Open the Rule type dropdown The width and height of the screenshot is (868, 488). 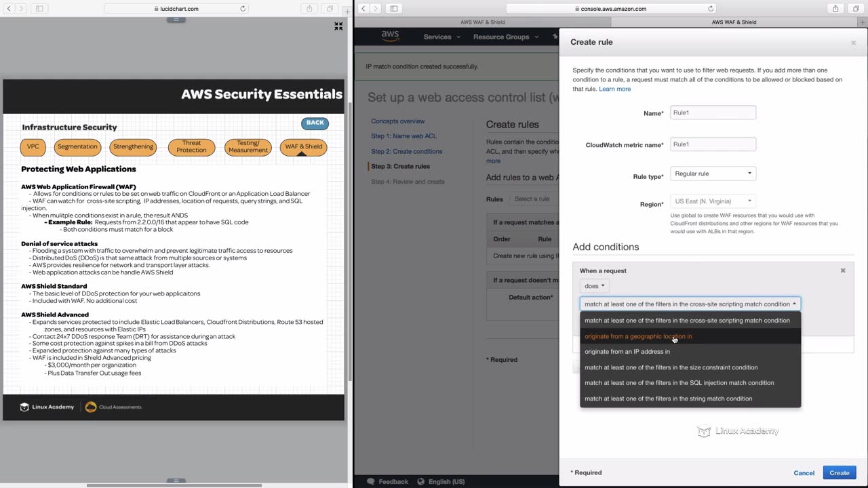[713, 174]
